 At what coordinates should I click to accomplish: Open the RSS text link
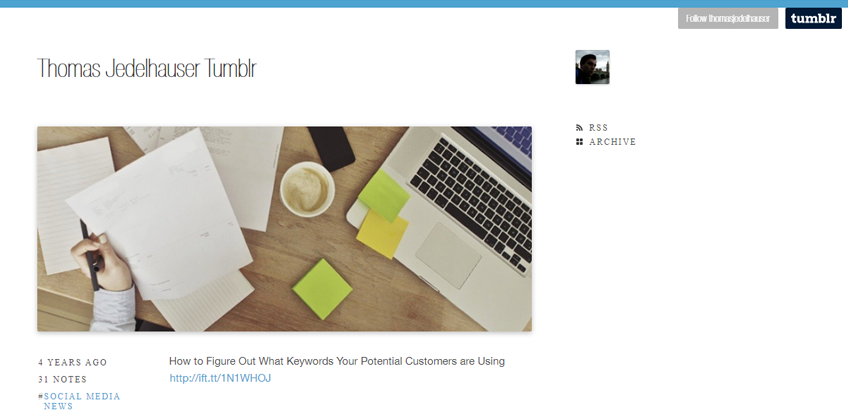599,128
